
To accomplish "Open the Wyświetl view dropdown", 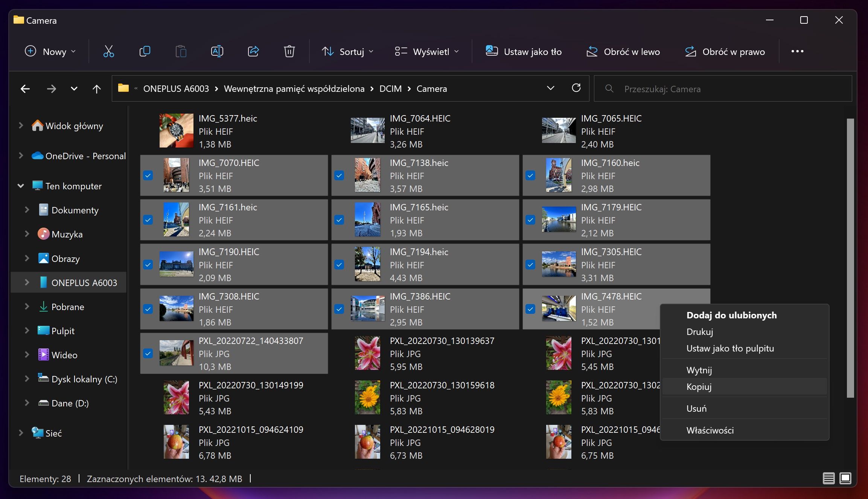I will [427, 51].
